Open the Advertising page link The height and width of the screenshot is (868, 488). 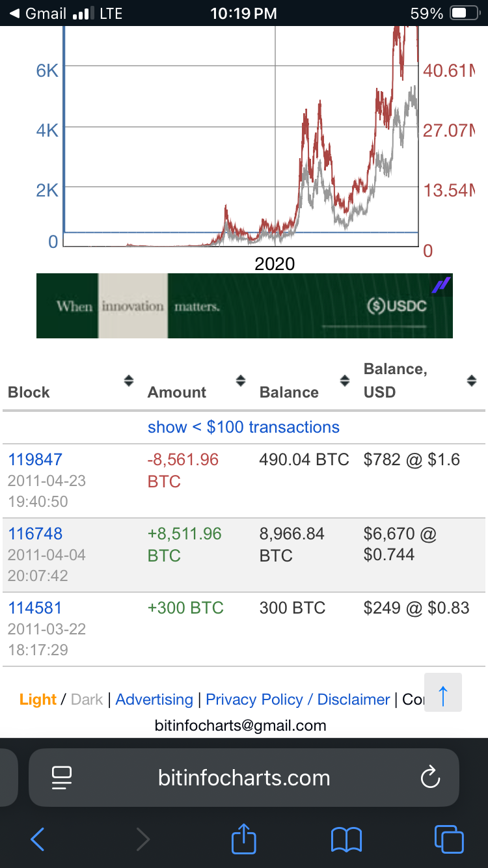pyautogui.click(x=154, y=699)
